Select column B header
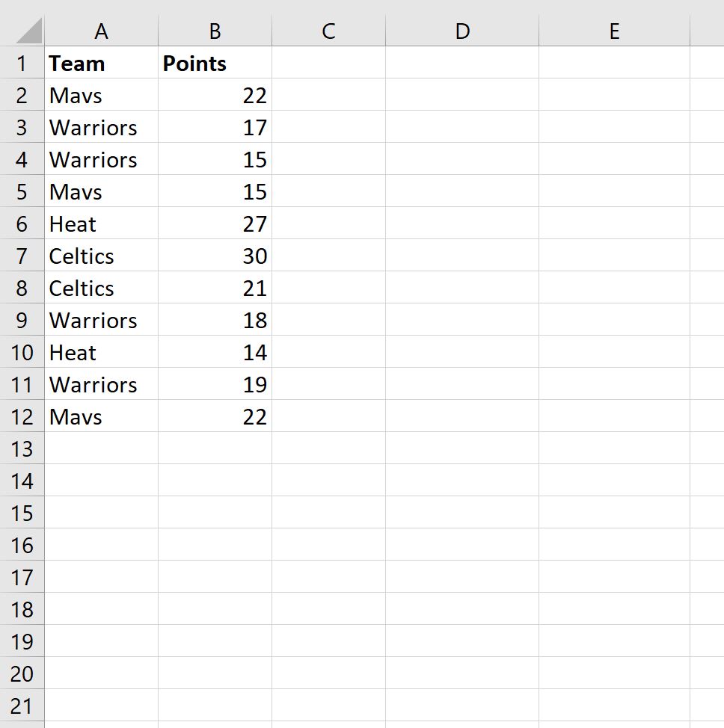This screenshot has width=724, height=728. (x=215, y=31)
